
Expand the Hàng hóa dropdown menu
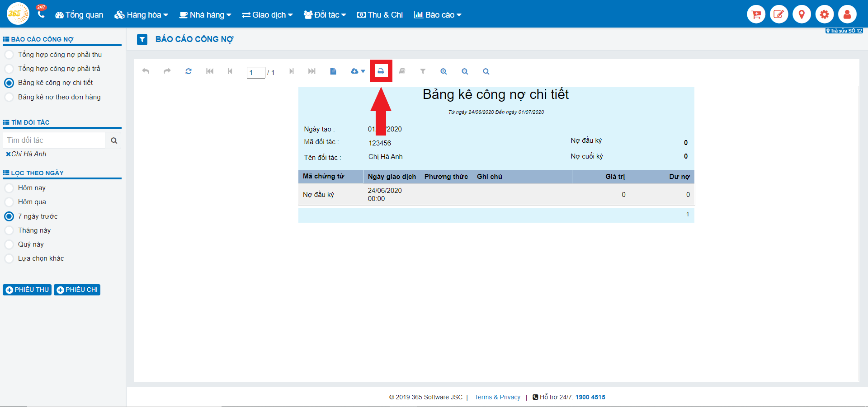click(141, 15)
